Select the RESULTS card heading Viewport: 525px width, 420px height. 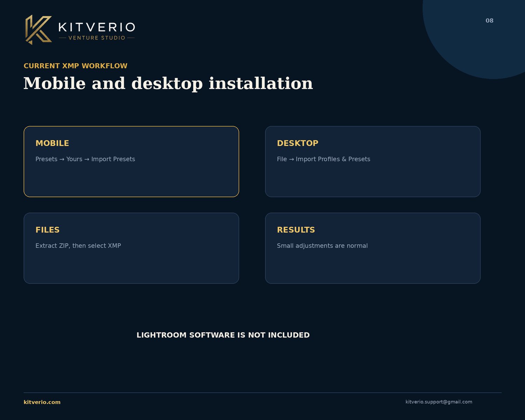[x=296, y=230]
